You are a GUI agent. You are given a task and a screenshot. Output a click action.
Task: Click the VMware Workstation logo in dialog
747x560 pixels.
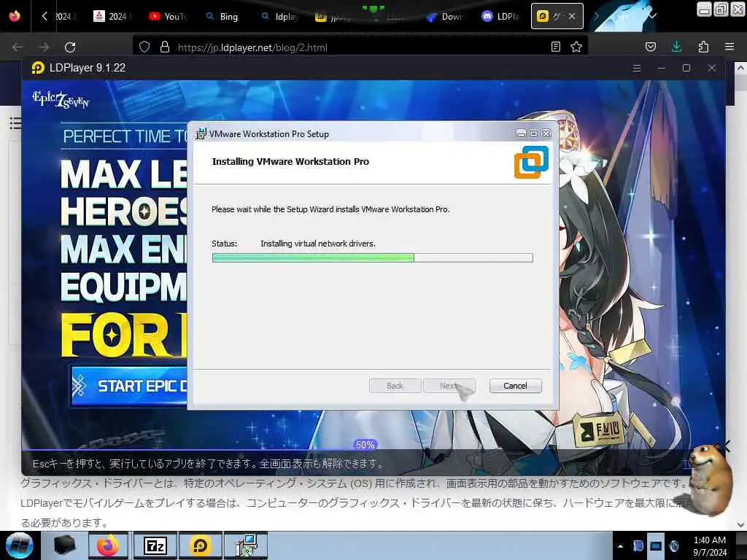coord(531,163)
